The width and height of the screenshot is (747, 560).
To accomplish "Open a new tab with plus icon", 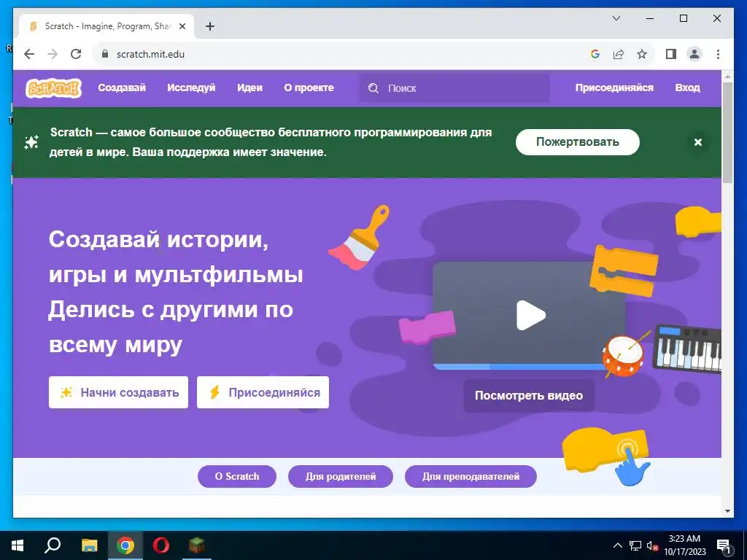I will [210, 26].
